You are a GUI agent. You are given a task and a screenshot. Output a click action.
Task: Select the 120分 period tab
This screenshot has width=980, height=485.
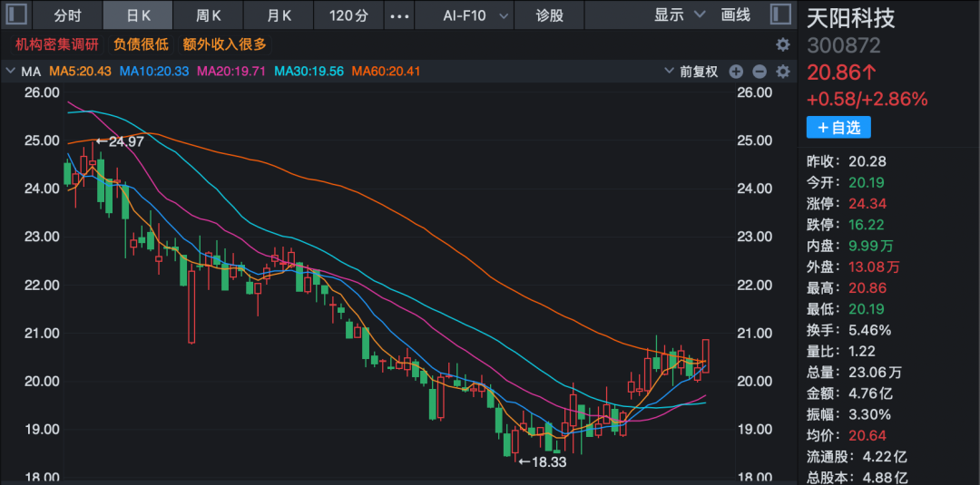click(x=348, y=15)
